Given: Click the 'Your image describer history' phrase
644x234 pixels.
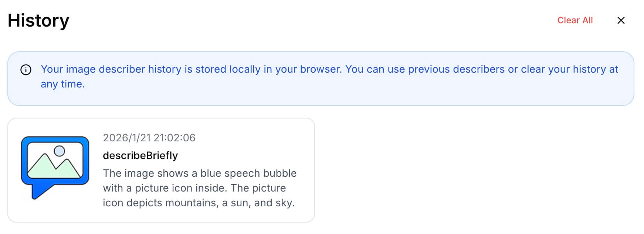Looking at the screenshot, I should tap(111, 69).
